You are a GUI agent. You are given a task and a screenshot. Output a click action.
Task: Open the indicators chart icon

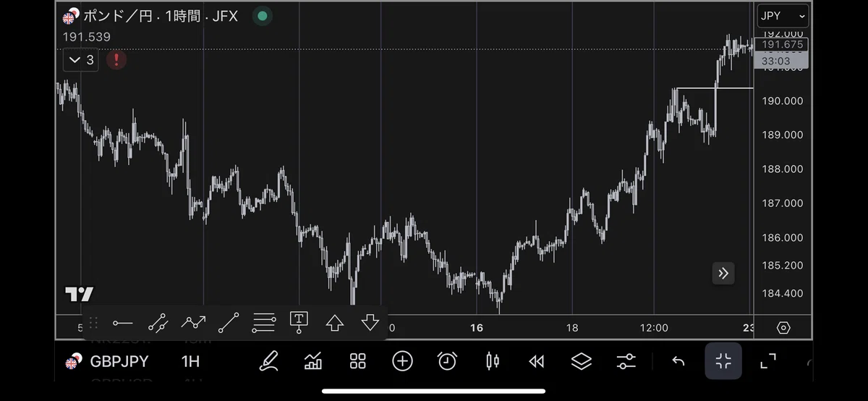point(313,360)
